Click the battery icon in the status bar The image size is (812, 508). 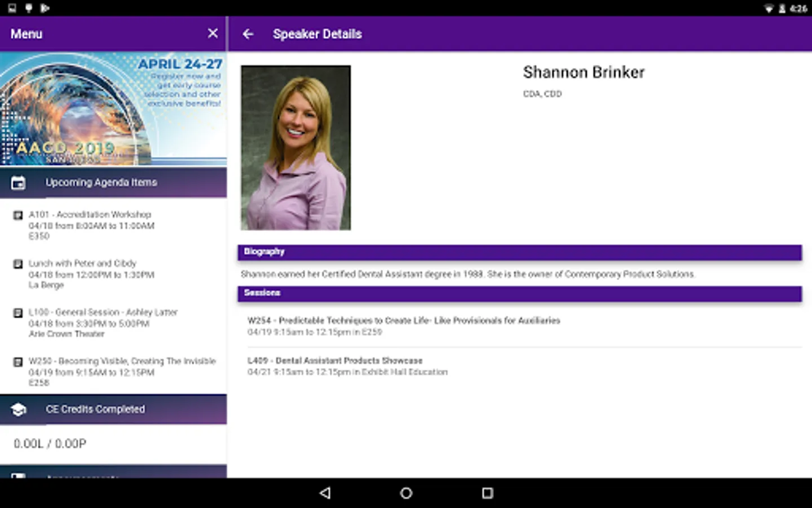(782, 8)
